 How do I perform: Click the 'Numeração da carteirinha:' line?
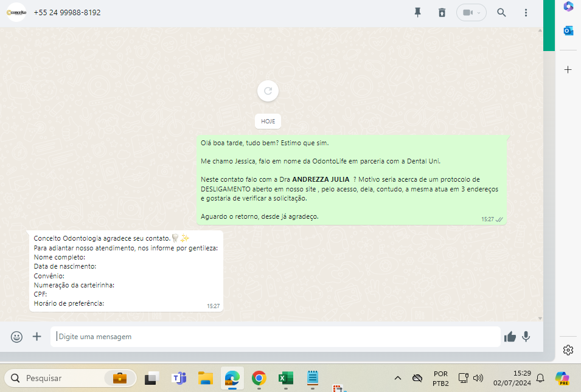coord(74,286)
